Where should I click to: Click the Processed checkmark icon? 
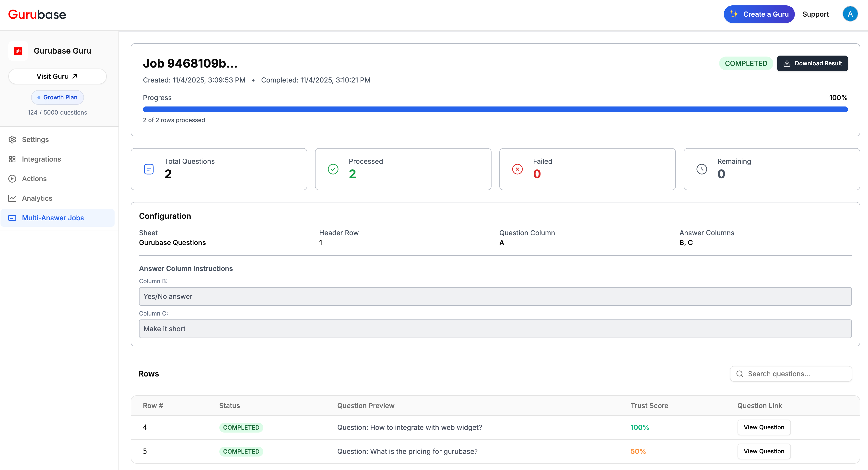(x=333, y=169)
